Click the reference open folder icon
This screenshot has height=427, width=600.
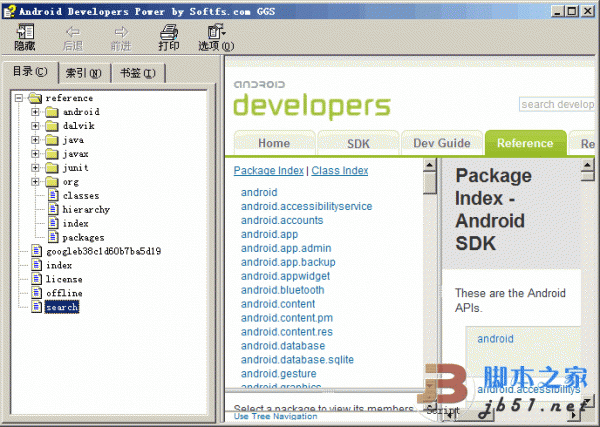click(35, 98)
